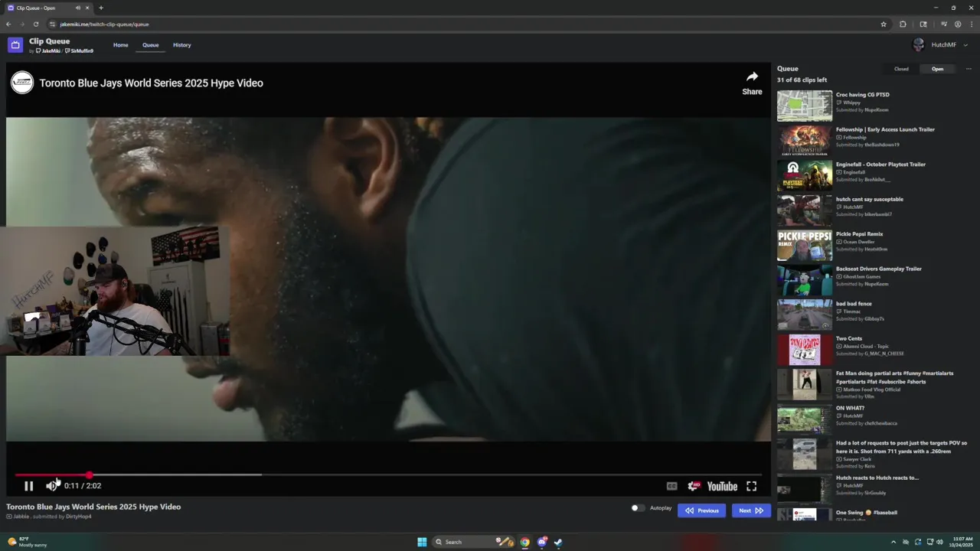Open the Chrome profile icon
Screen dimensions: 980x551
coord(958,24)
